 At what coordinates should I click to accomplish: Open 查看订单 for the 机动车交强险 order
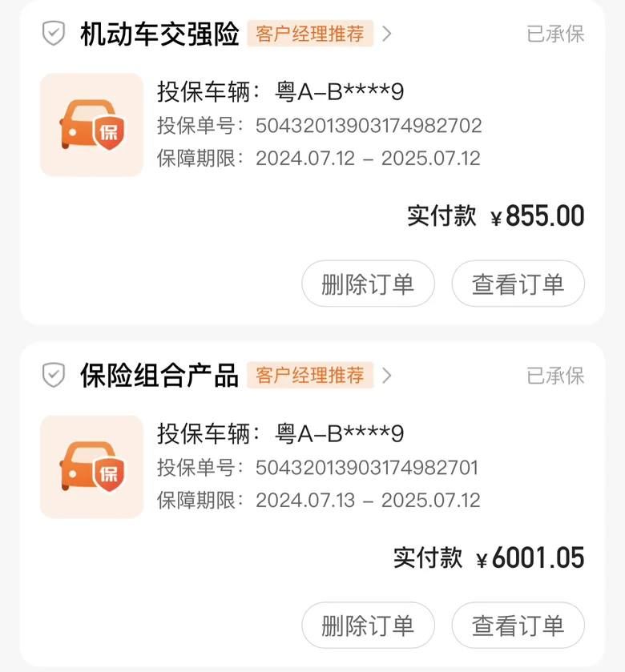(518, 284)
